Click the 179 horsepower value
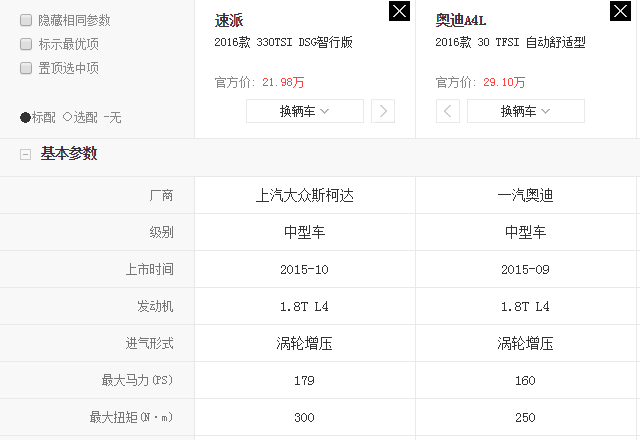The height and width of the screenshot is (440, 640). click(x=304, y=380)
